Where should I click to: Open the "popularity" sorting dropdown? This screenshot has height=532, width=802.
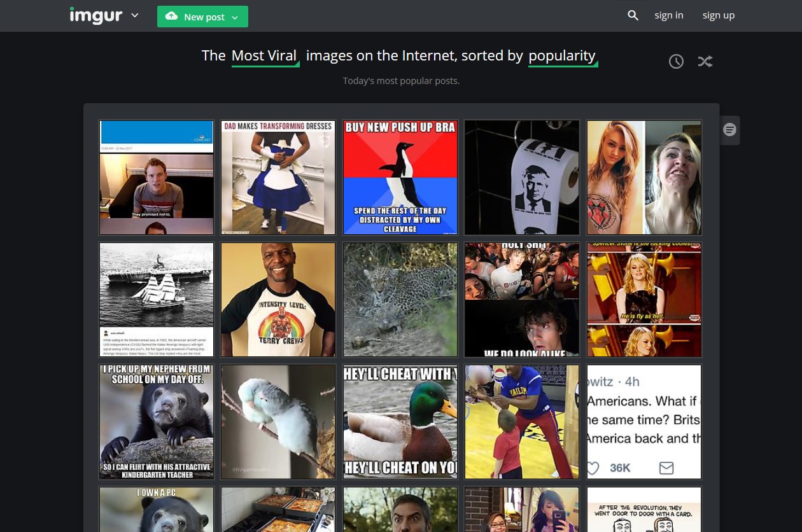coord(562,55)
